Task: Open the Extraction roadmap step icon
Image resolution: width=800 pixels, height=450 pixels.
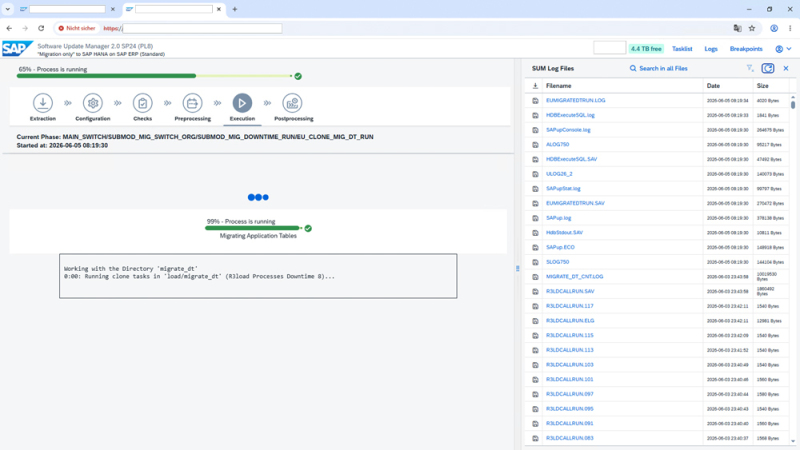Action: click(x=43, y=103)
